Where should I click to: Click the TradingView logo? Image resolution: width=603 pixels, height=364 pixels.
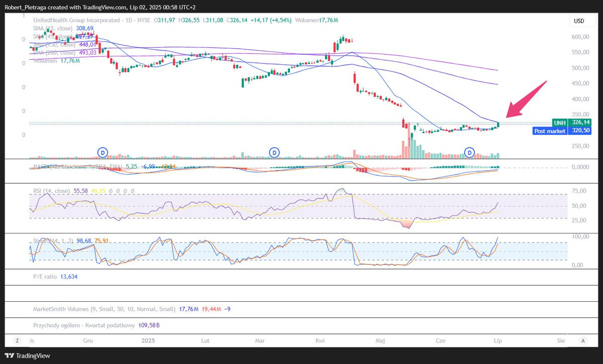[x=28, y=356]
